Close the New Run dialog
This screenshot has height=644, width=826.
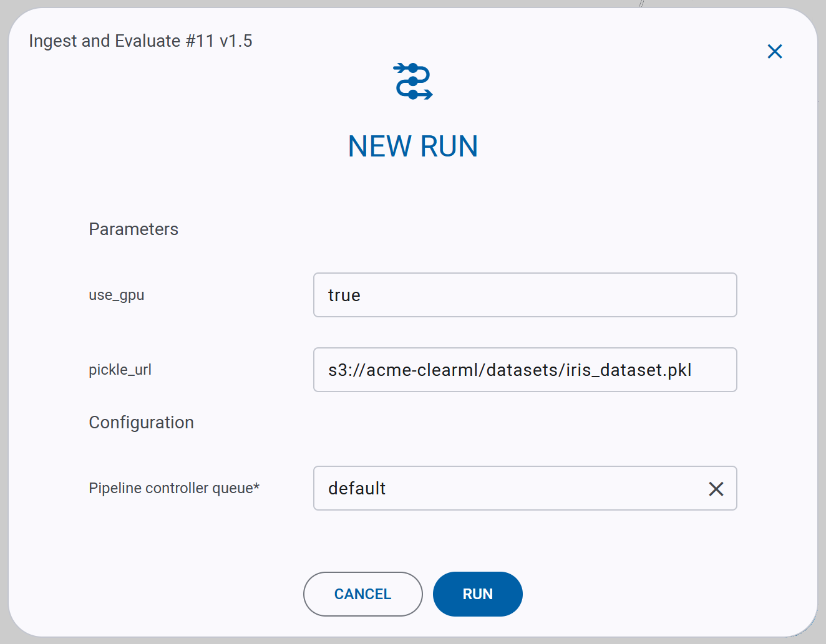click(x=774, y=52)
